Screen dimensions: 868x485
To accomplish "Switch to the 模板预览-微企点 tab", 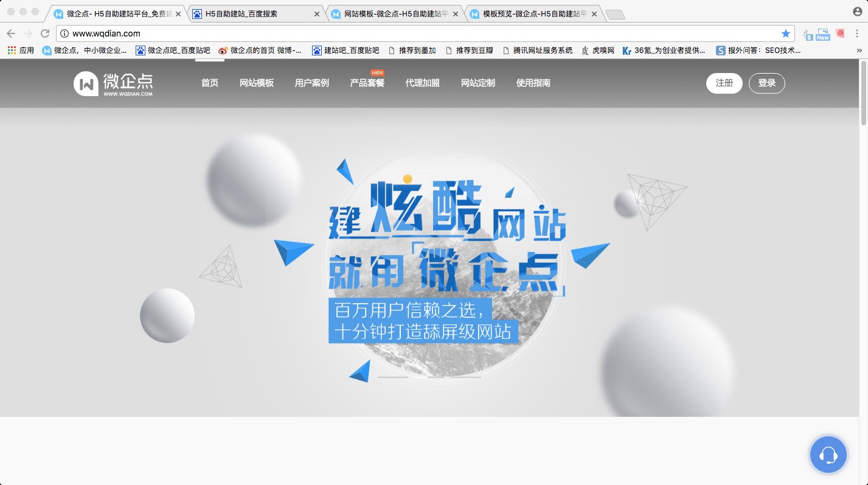I will 533,13.
